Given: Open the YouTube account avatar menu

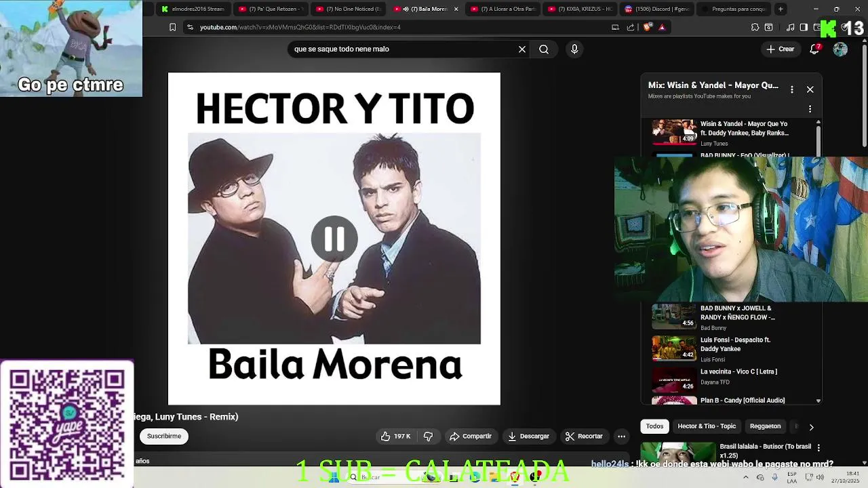Looking at the screenshot, I should [840, 49].
